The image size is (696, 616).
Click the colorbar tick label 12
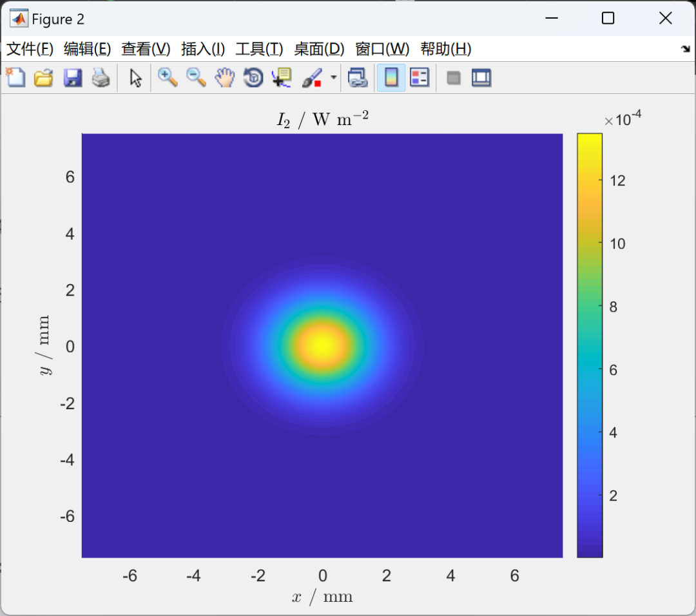click(617, 180)
